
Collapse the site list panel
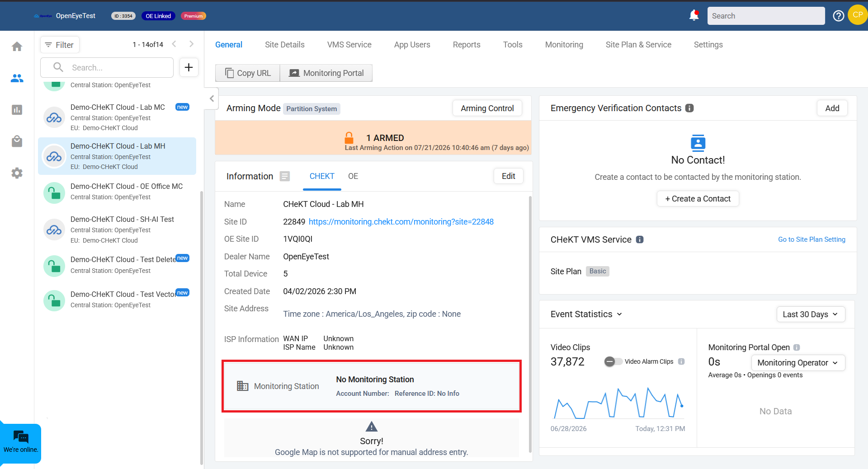coord(212,98)
